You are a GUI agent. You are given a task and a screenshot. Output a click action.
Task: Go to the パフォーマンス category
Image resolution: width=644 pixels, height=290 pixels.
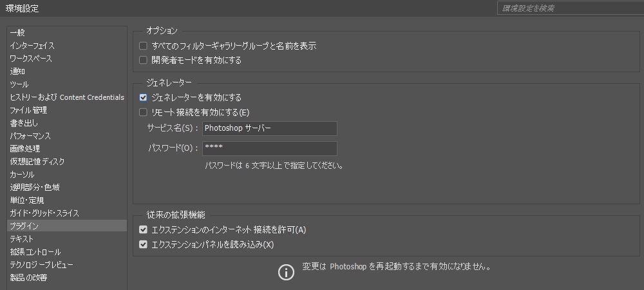(x=67, y=136)
